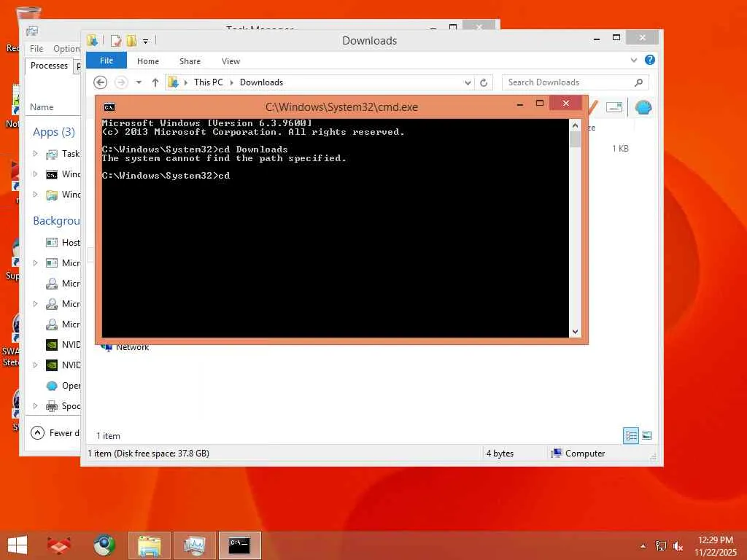Click the cmd vertical scrollbar thumb
Screen dimensions: 747x560
click(x=575, y=139)
